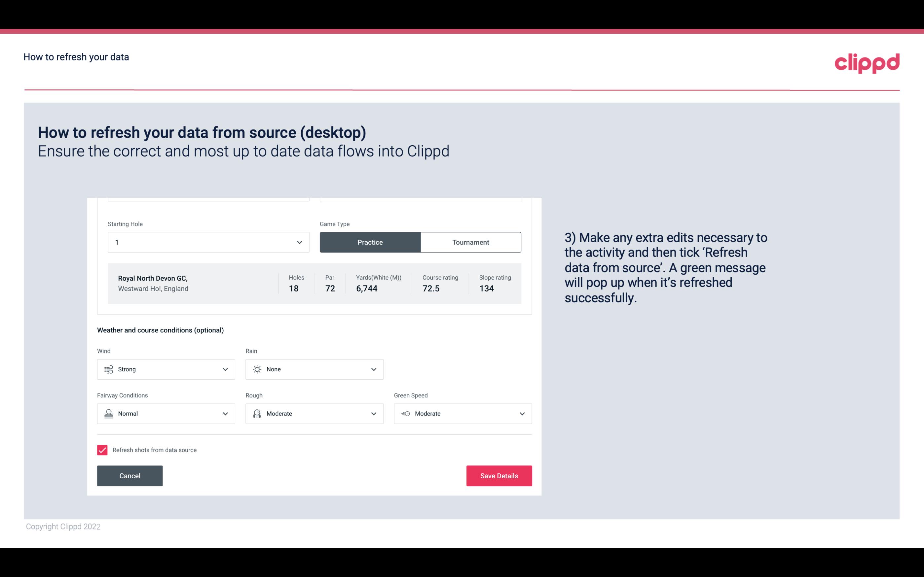Click the rain condition icon
Viewport: 924px width, 577px height.
click(257, 369)
